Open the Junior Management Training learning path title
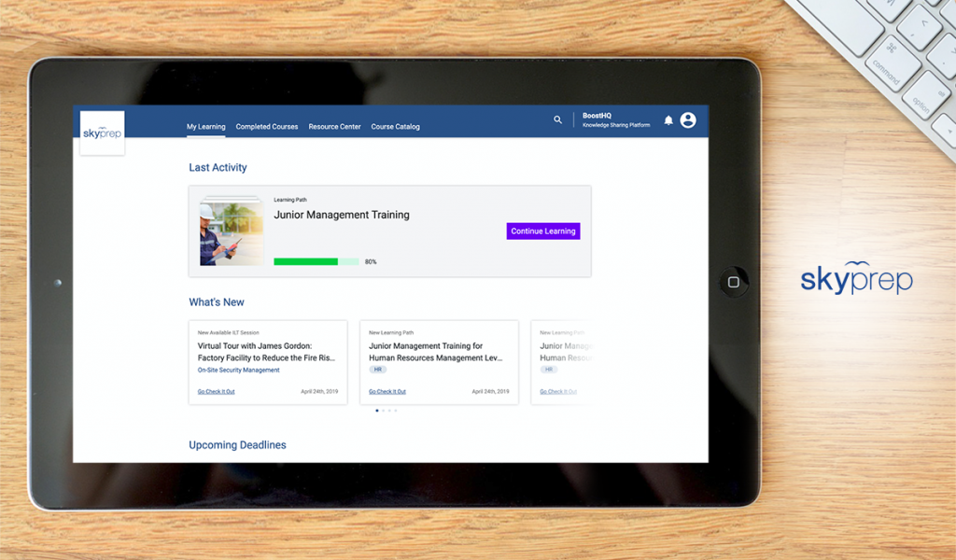Viewport: 956px width, 560px height. [x=342, y=215]
